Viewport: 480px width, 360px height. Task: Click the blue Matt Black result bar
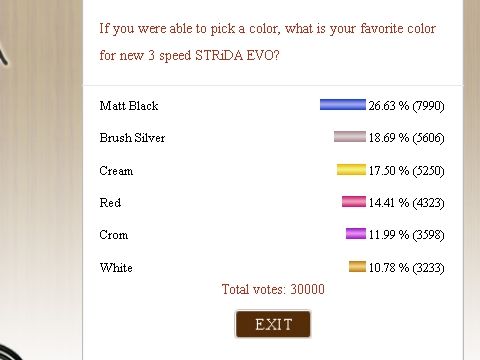343,105
